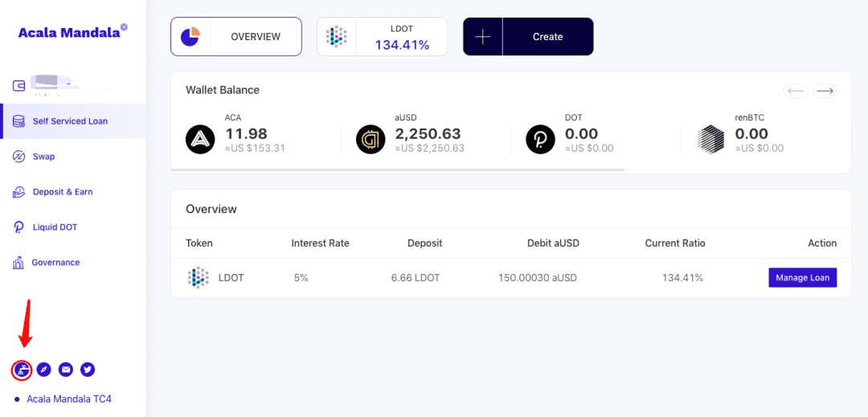Click the 6.66 LDOT deposit cell
This screenshot has width=868, height=417.
416,278
